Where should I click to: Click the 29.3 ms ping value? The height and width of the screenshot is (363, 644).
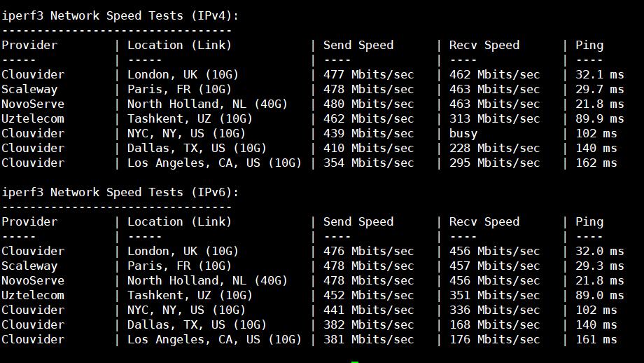tap(599, 266)
